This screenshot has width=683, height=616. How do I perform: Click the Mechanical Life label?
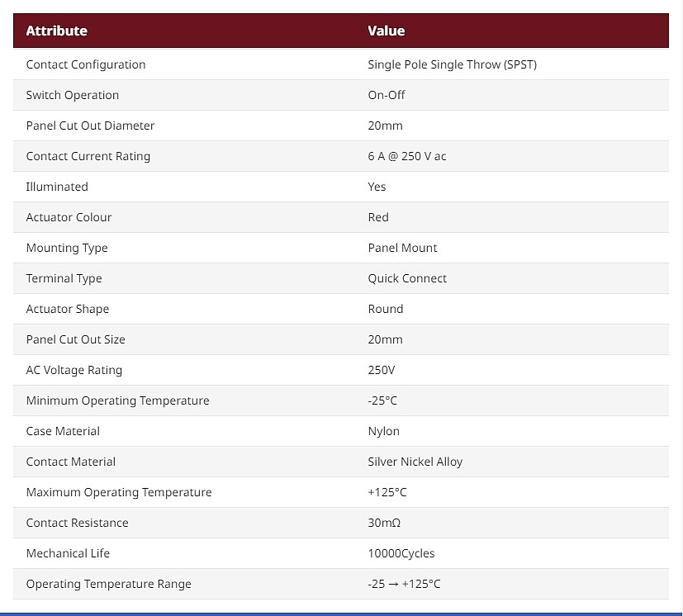[x=68, y=553]
